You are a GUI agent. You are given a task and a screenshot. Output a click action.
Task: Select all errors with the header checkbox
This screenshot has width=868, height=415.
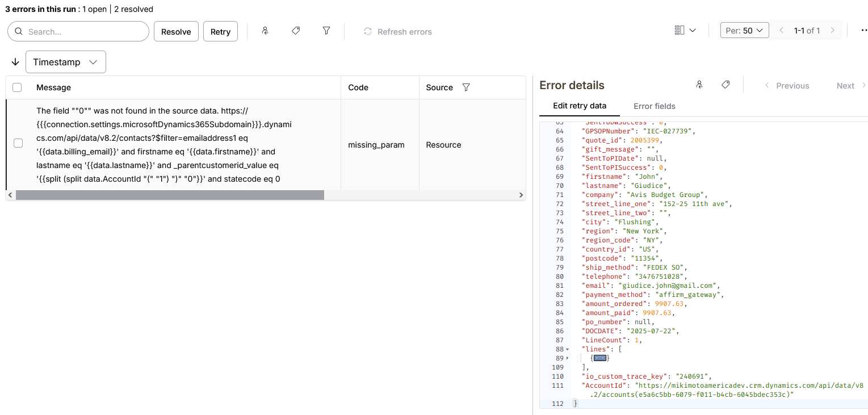[x=17, y=87]
